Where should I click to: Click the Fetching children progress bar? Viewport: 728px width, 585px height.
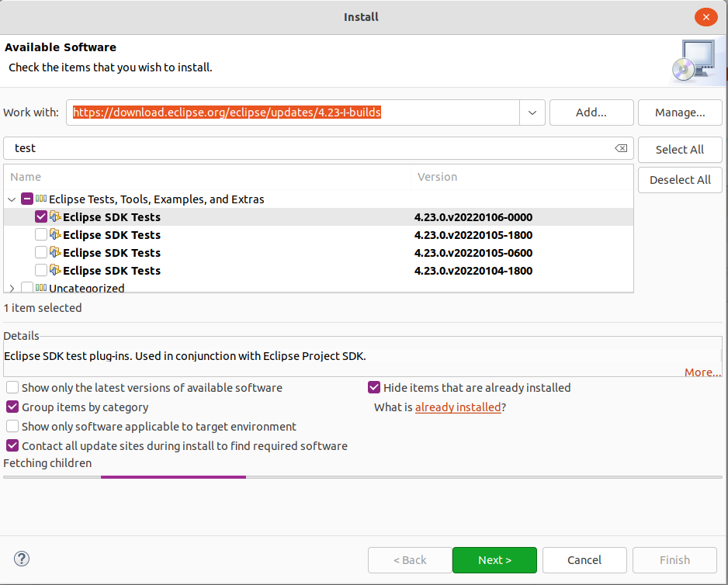pyautogui.click(x=362, y=477)
